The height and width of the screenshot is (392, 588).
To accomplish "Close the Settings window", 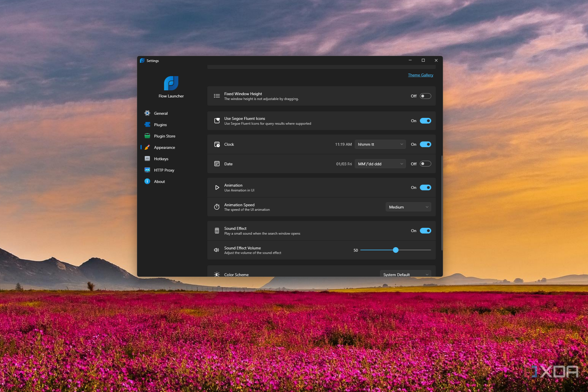I will pyautogui.click(x=436, y=60).
